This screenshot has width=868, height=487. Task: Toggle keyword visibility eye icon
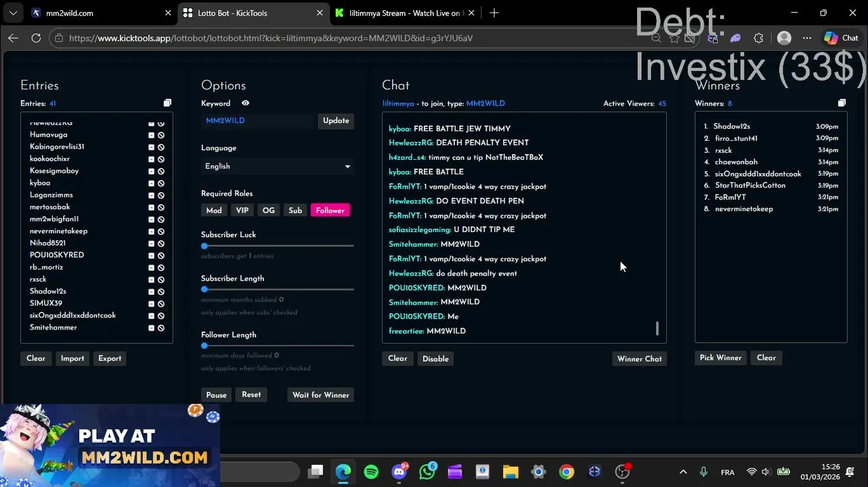point(245,103)
